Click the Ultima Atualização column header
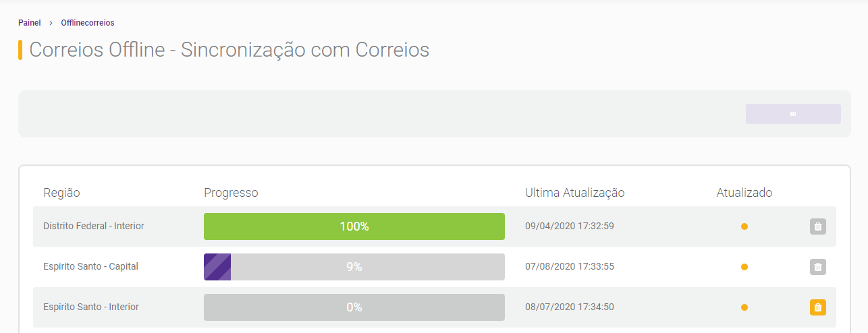The image size is (868, 333). [x=575, y=193]
